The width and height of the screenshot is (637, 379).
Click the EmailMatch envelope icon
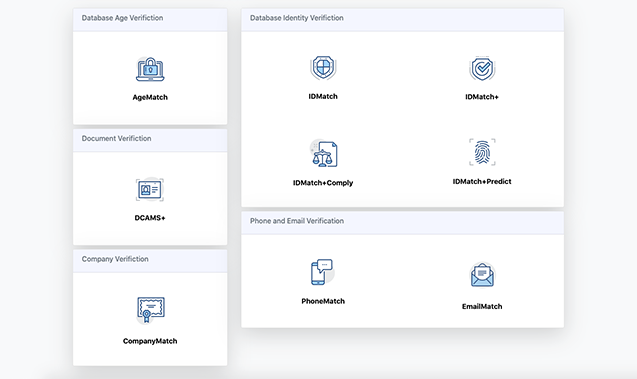click(x=482, y=275)
